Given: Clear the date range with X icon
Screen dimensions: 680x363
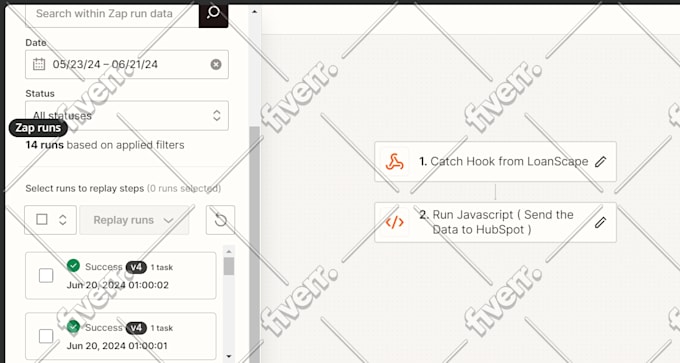Looking at the screenshot, I should click(216, 64).
